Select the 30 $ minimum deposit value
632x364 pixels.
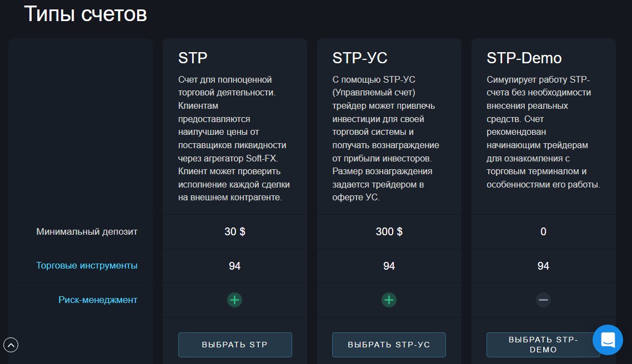click(234, 232)
